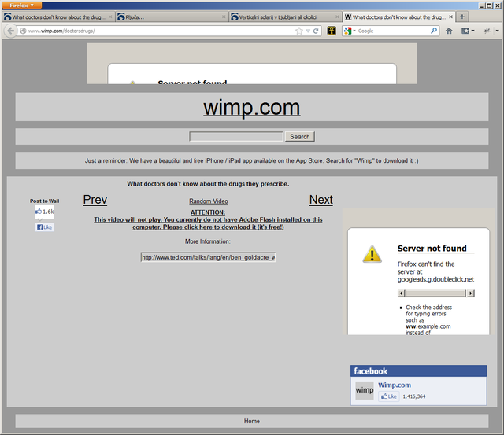Click the add-on icon at toolbar far right
Image resolution: width=504 pixels, height=435 pixels.
[487, 31]
